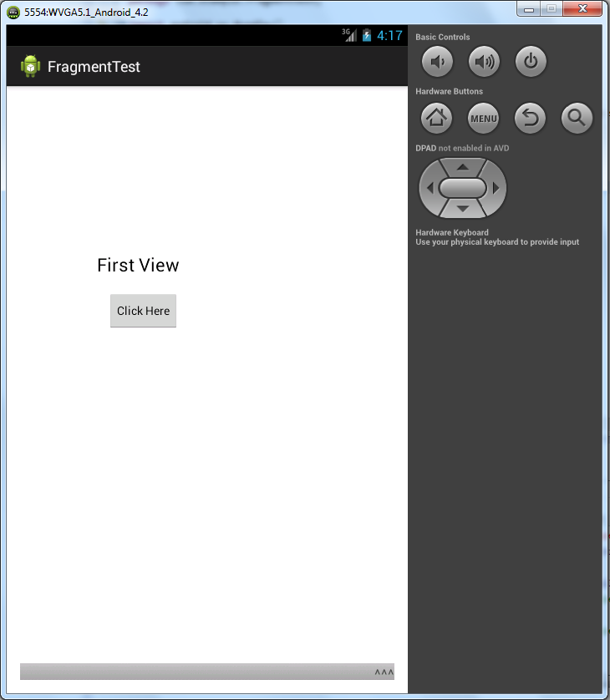Viewport: 610px width, 700px height.
Task: Tap the hardware Back button
Action: (530, 119)
